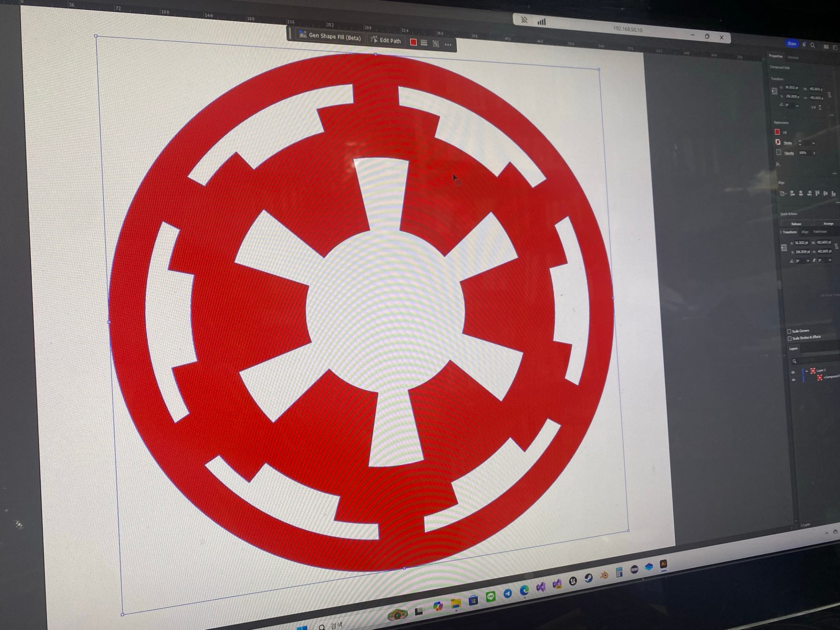
Task: Click Edit Path in the contextual bar
Action: tap(386, 40)
